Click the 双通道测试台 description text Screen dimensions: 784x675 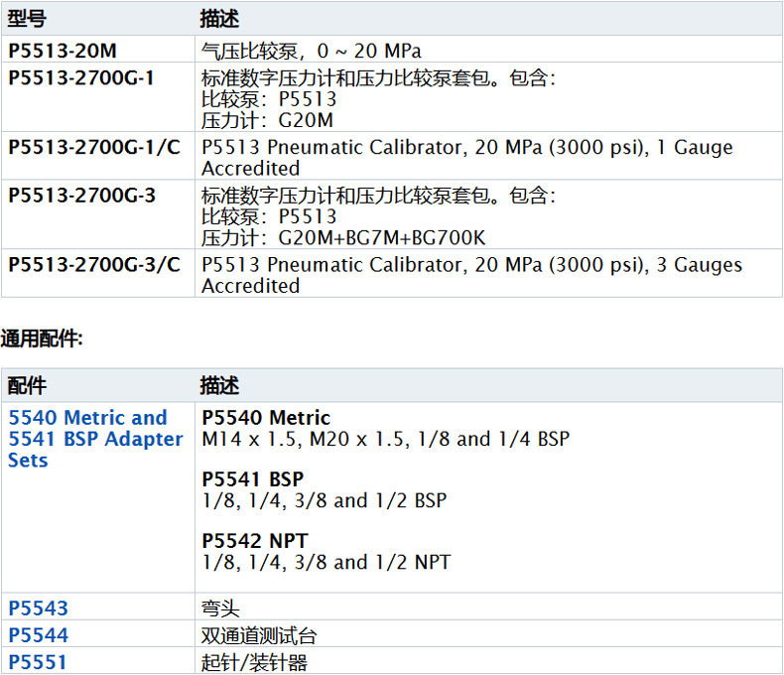(x=259, y=636)
